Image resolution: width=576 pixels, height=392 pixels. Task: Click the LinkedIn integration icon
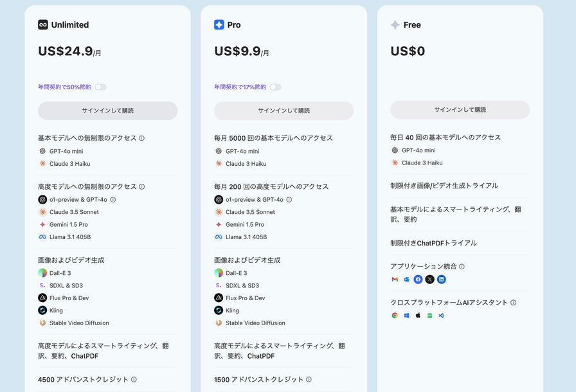point(441,280)
